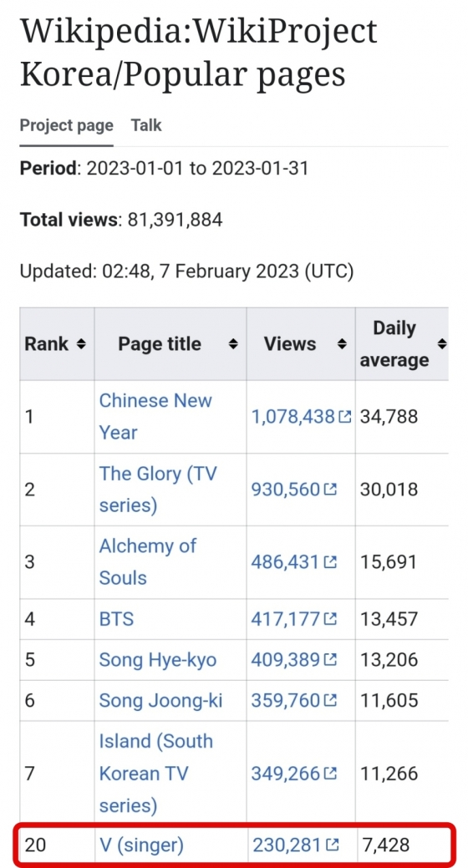Sort table by Daily average arrows
This screenshot has height=868, width=468.
tap(441, 344)
